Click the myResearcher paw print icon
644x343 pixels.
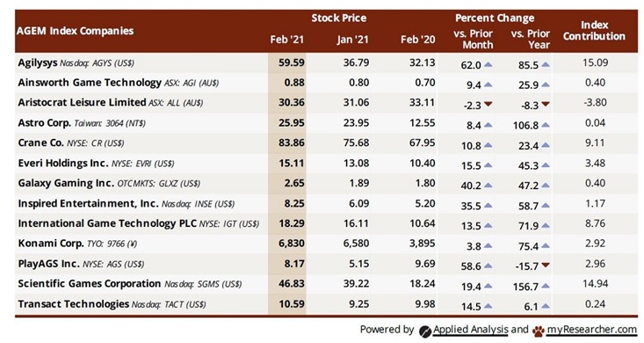pyautogui.click(x=539, y=331)
